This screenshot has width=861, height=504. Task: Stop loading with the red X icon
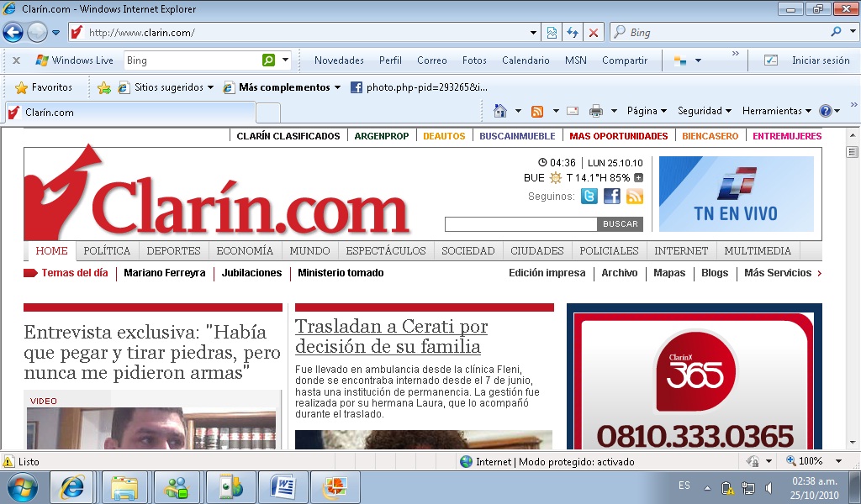[593, 33]
